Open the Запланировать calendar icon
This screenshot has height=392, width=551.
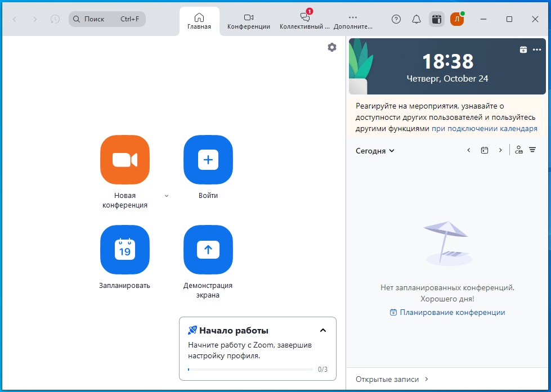125,250
